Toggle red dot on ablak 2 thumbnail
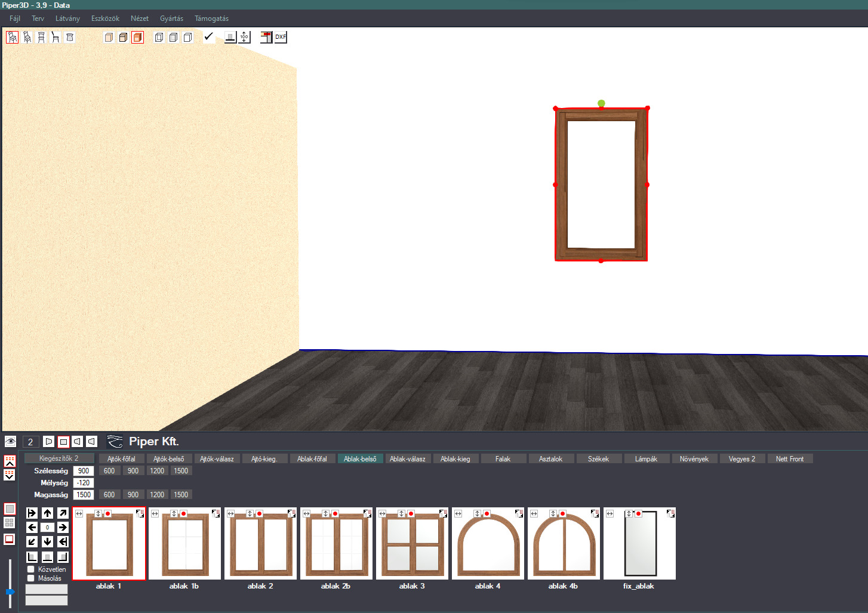This screenshot has width=868, height=613. tap(259, 513)
